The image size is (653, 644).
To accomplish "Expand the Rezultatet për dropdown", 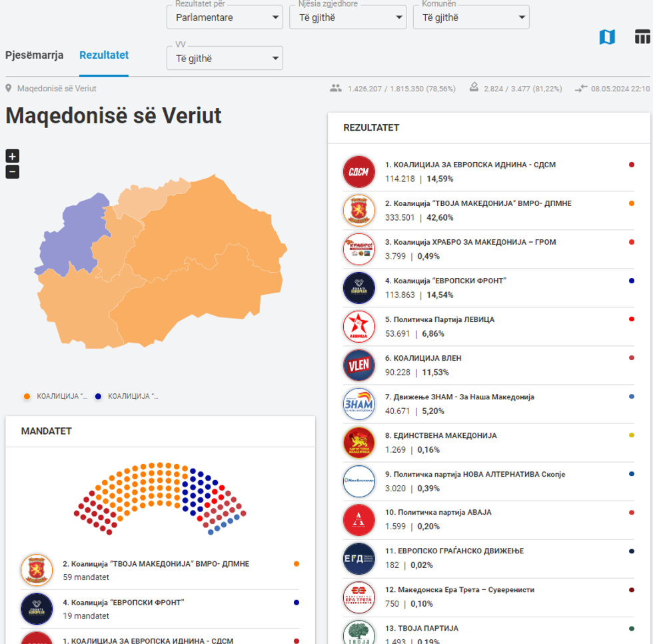I will (225, 17).
